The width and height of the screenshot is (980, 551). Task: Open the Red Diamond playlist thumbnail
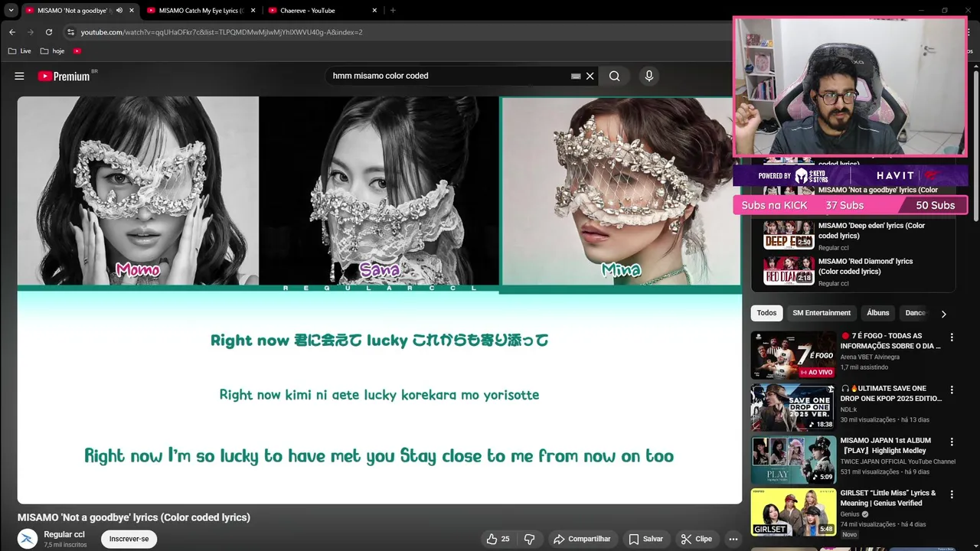tap(789, 271)
